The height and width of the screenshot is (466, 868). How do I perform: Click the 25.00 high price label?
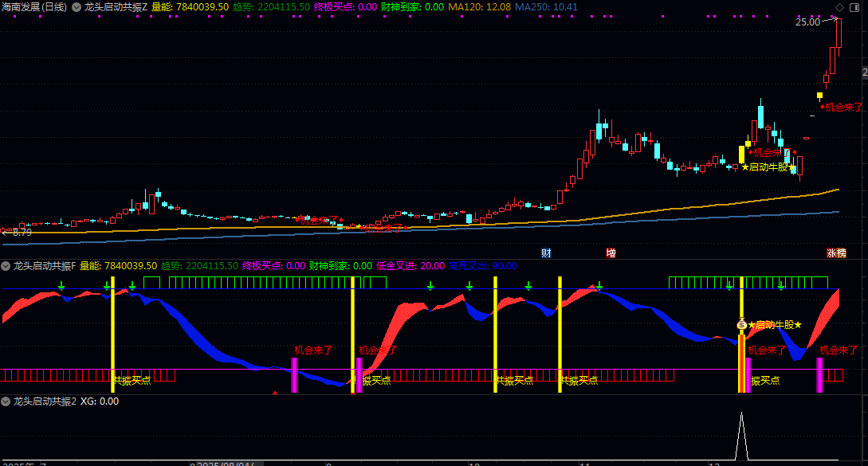[807, 22]
